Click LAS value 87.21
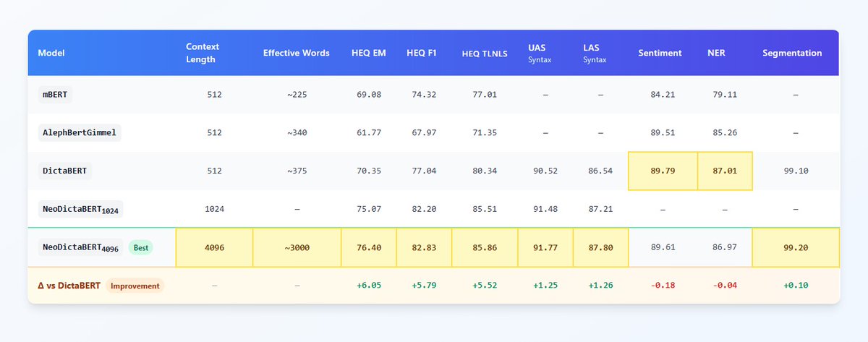 tap(600, 210)
